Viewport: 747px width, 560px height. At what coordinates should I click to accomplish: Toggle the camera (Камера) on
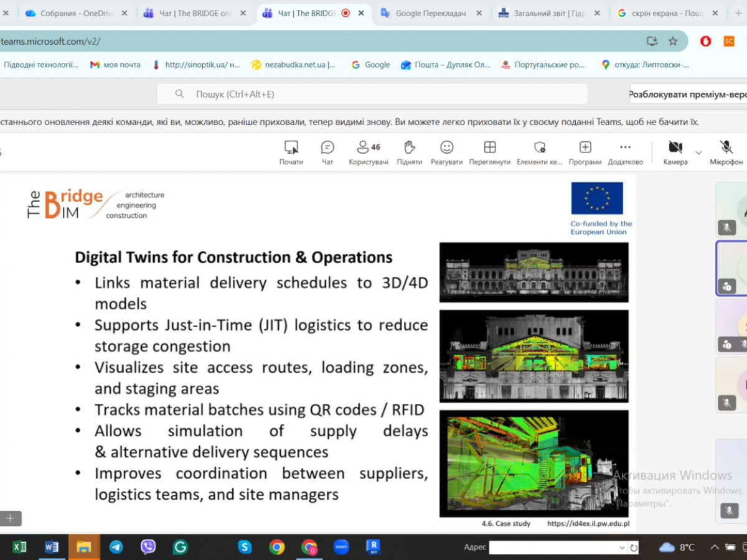click(675, 147)
